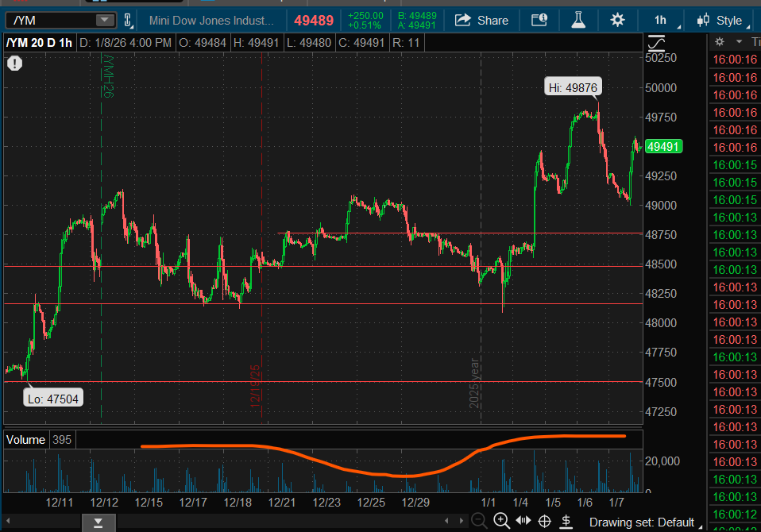Open the Style menu
761x532 pixels.
pyautogui.click(x=729, y=21)
